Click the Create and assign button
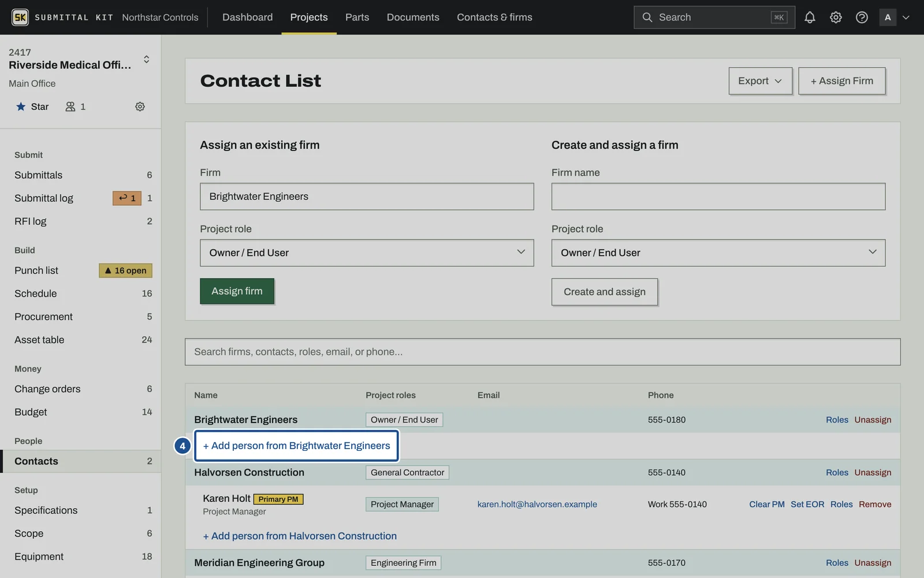The width and height of the screenshot is (924, 578). [x=605, y=292]
